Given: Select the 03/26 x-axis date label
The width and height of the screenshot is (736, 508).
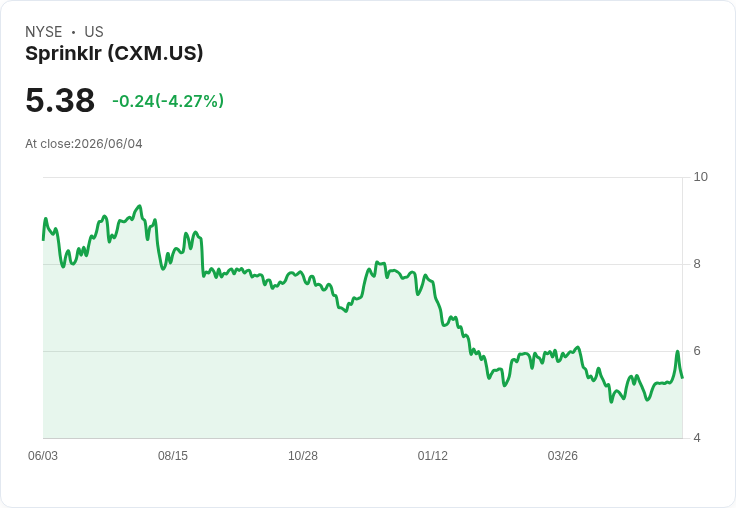Looking at the screenshot, I should click(x=562, y=455).
